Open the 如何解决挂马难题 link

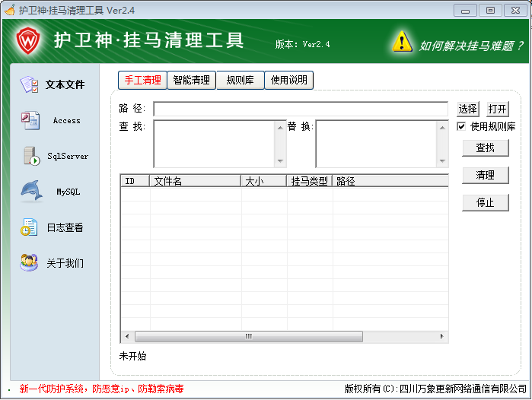(471, 46)
